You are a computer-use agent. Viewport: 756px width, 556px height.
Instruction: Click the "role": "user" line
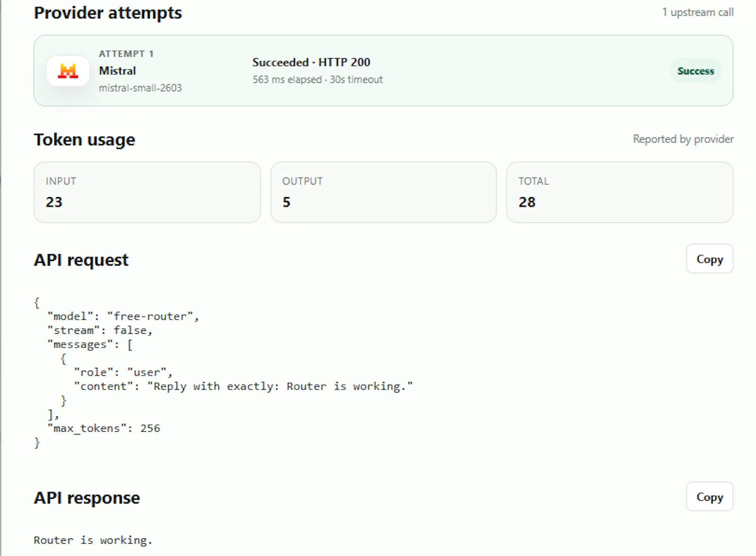coord(123,373)
